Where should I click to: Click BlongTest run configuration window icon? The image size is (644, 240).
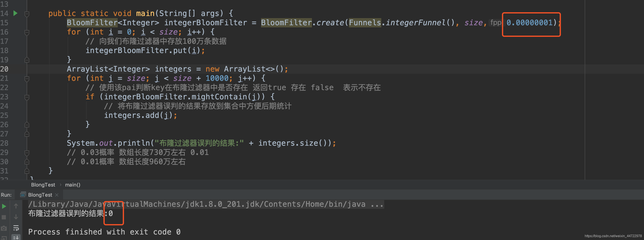23,194
